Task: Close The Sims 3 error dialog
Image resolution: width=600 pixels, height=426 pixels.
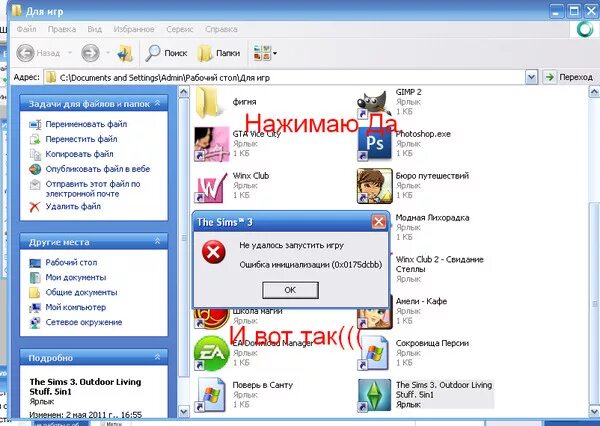Action: [378, 222]
